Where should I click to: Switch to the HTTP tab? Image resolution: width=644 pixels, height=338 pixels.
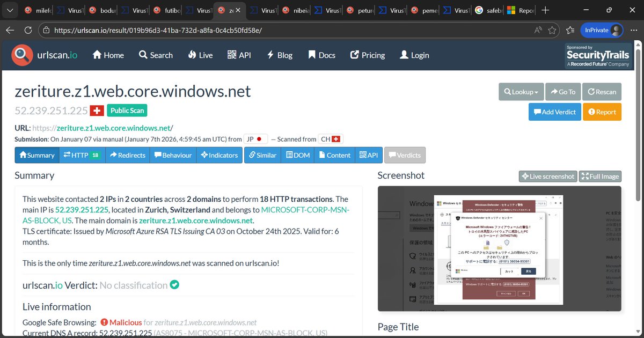click(82, 155)
